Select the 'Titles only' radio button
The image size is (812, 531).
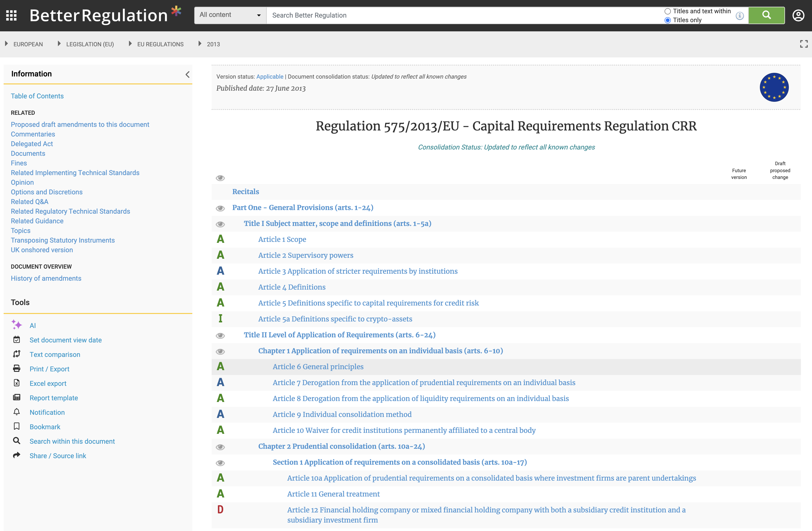click(668, 20)
